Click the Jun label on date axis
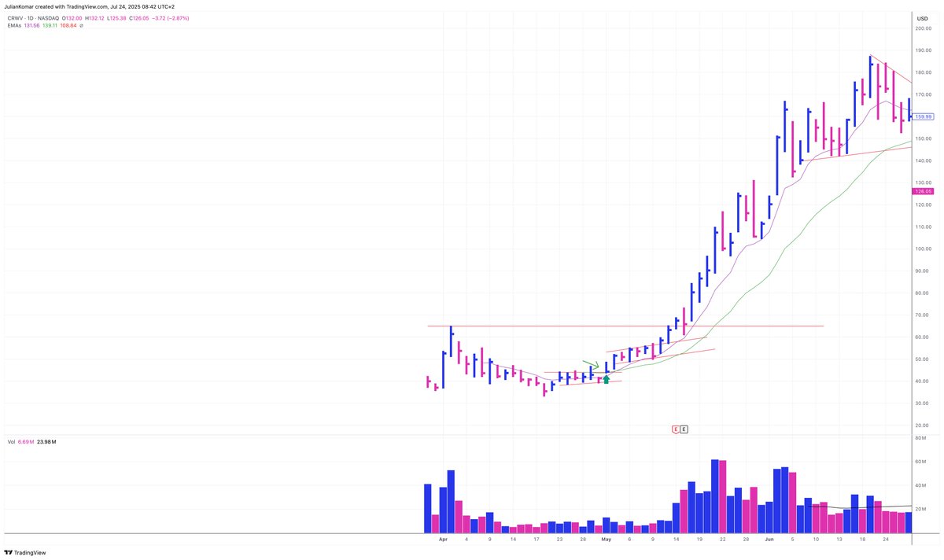This screenshot has width=944, height=560. 769,540
